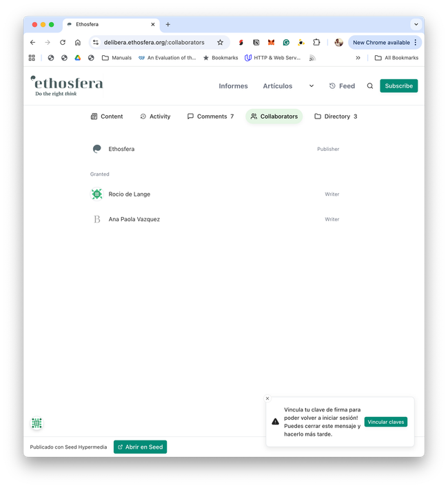
Task: Expand the dropdown chevron next to Artículos
Action: [312, 86]
